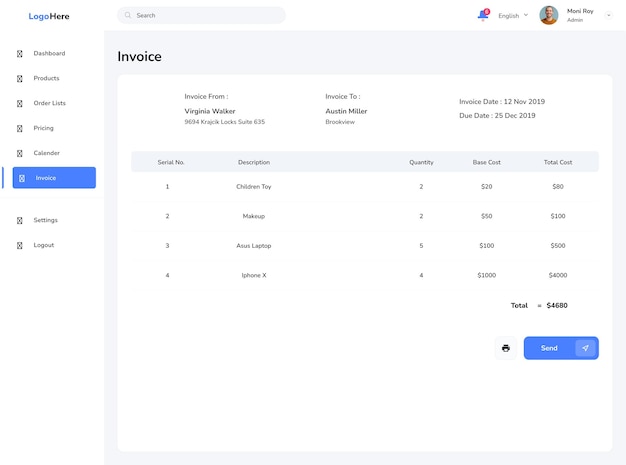Click the Settings sidebar icon
The width and height of the screenshot is (626, 465).
click(20, 220)
